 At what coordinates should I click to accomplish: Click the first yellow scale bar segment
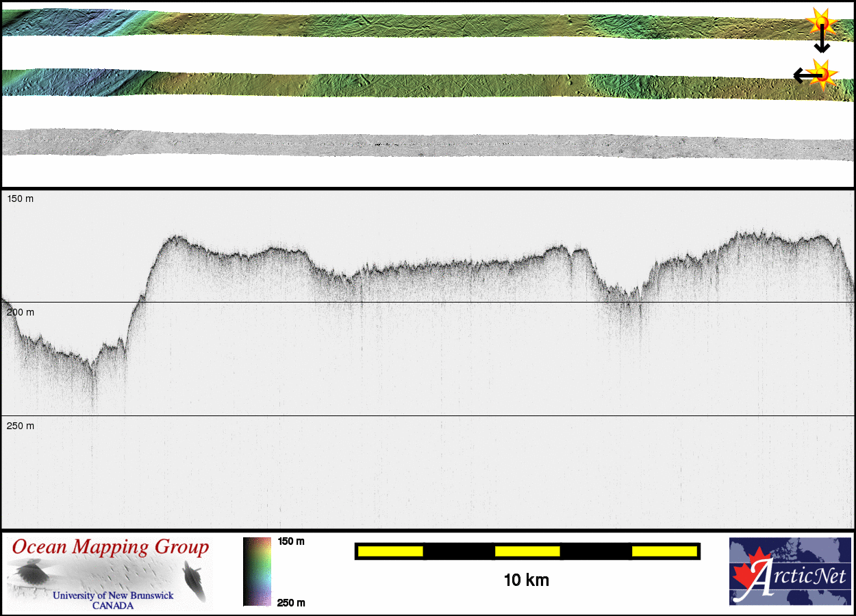click(x=390, y=551)
